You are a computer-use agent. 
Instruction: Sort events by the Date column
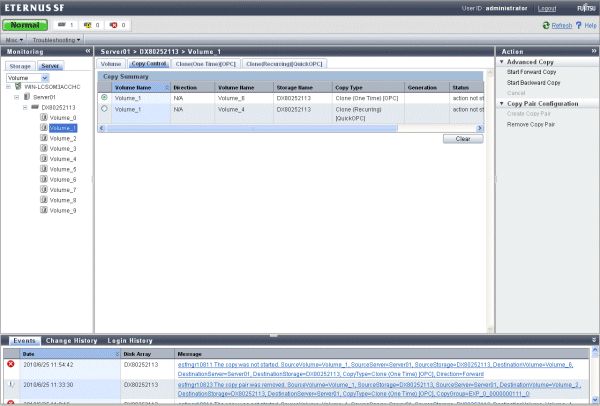[x=70, y=354]
